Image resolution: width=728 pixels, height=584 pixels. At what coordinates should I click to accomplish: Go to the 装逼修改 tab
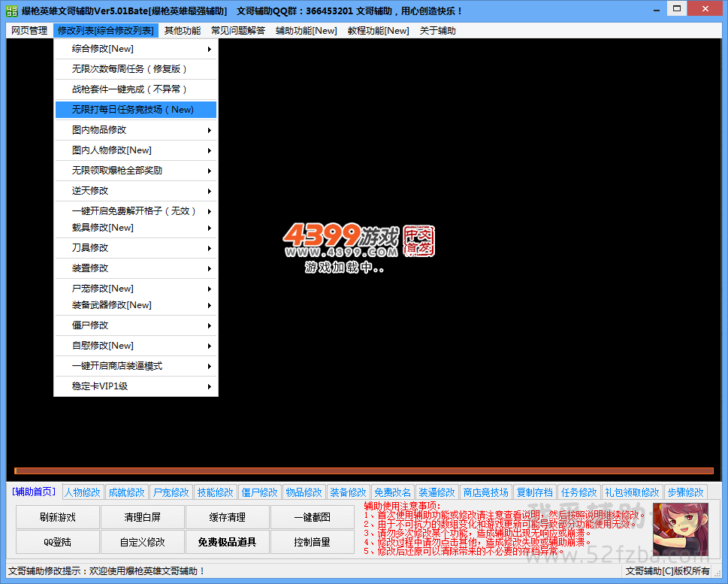[x=437, y=492]
